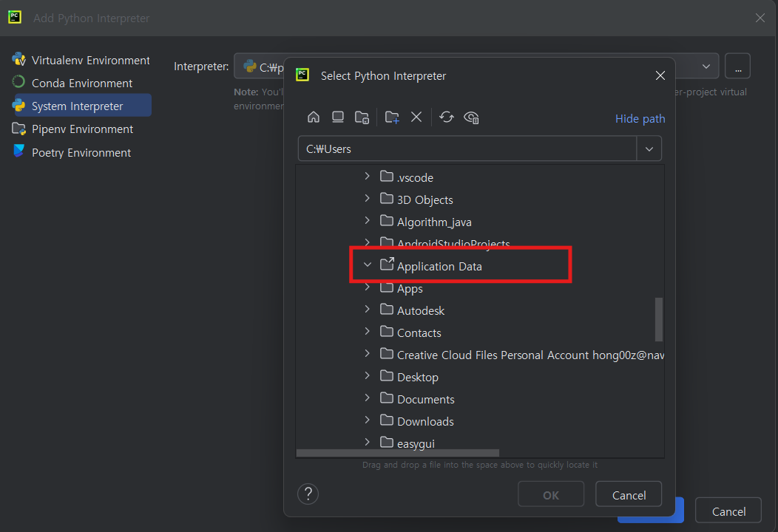The width and height of the screenshot is (778, 532).
Task: Expand the .vscode folder
Action: (x=367, y=176)
